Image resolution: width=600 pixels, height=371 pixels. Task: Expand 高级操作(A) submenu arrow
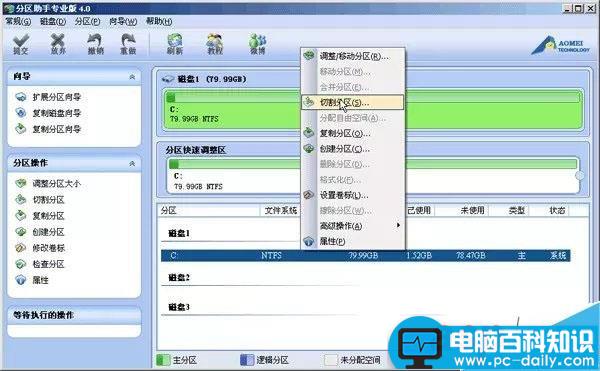coord(398,225)
